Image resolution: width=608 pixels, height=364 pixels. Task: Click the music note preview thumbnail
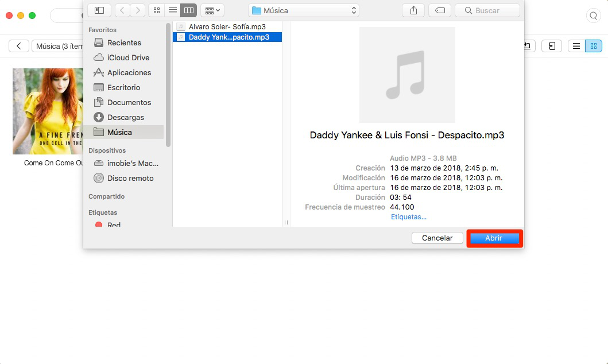tap(407, 75)
